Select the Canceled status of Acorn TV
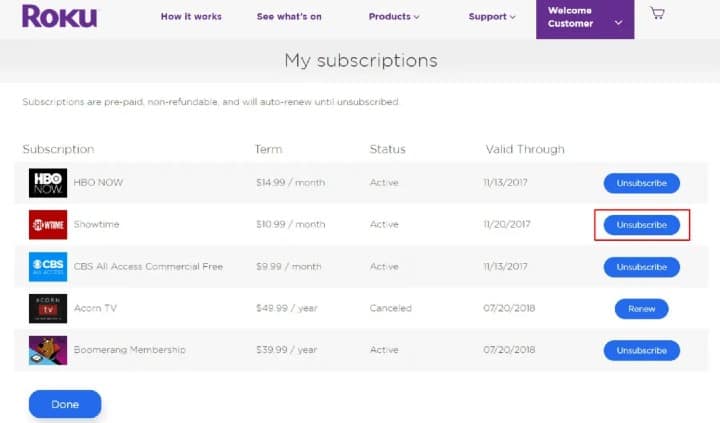Viewport: 720px width, 423px height. point(390,308)
